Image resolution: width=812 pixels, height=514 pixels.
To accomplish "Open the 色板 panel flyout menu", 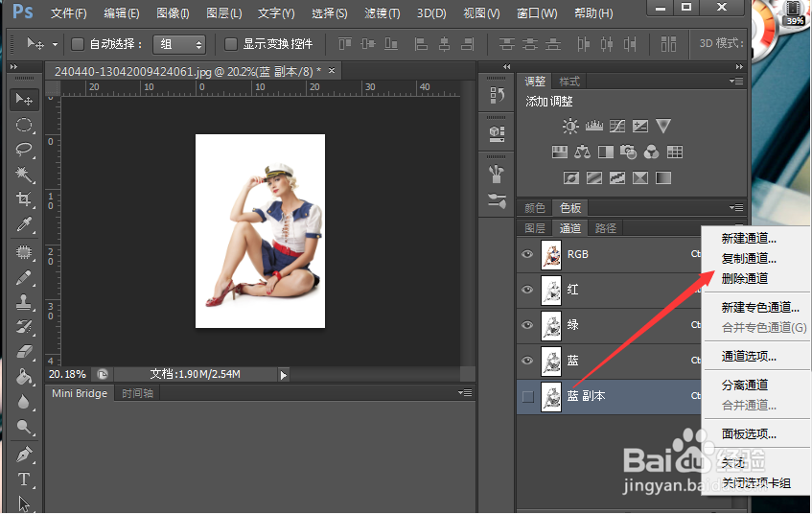I will [x=736, y=208].
